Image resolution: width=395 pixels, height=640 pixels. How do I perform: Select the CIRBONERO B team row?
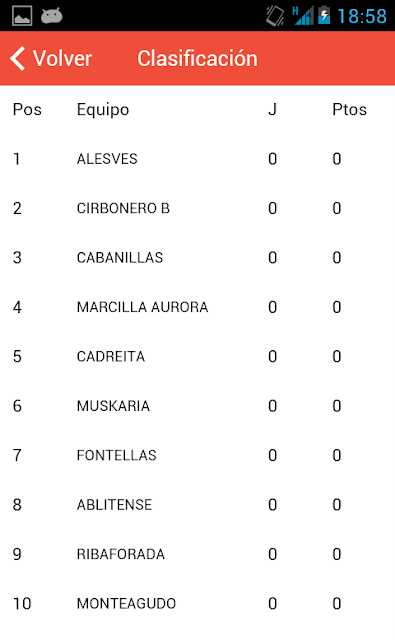pyautogui.click(x=198, y=208)
